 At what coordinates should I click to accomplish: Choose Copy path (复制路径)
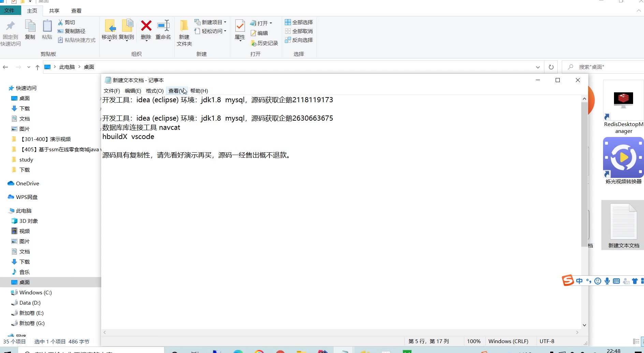71,31
